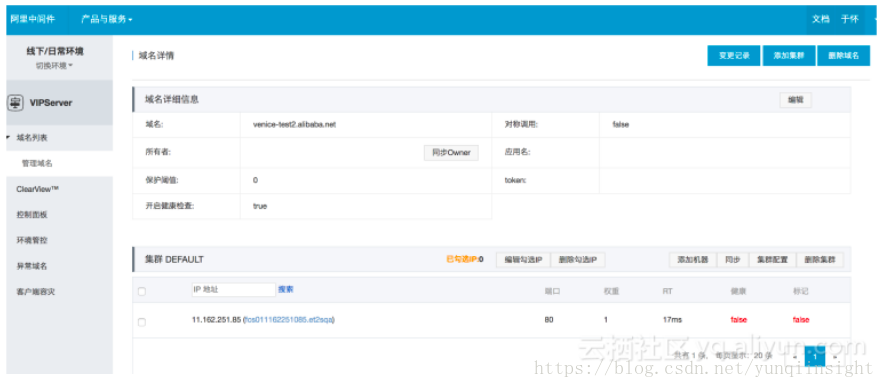Select 管理域名 in the sidebar
The image size is (885, 388).
[37, 163]
